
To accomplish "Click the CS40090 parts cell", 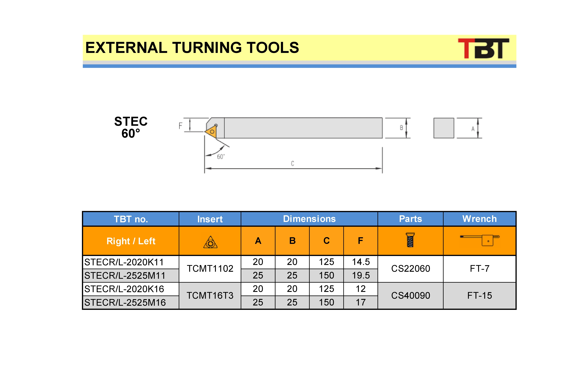I will pyautogui.click(x=410, y=296).
